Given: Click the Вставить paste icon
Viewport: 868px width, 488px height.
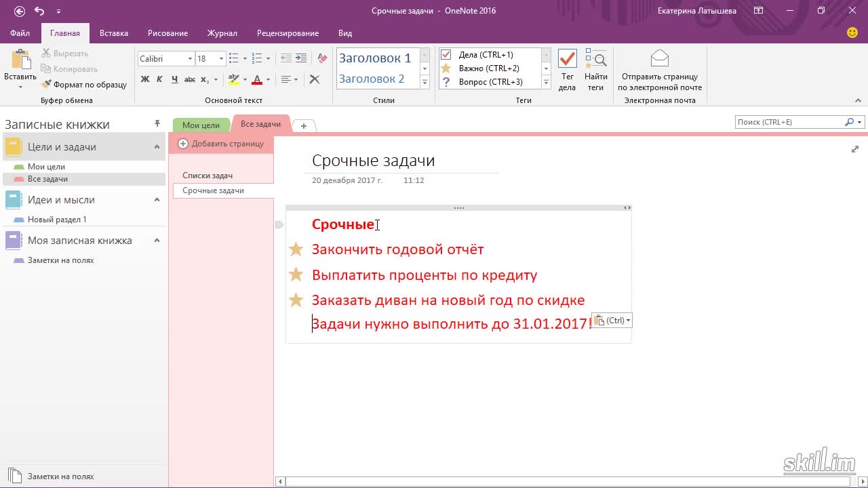Looking at the screenshot, I should click(20, 60).
